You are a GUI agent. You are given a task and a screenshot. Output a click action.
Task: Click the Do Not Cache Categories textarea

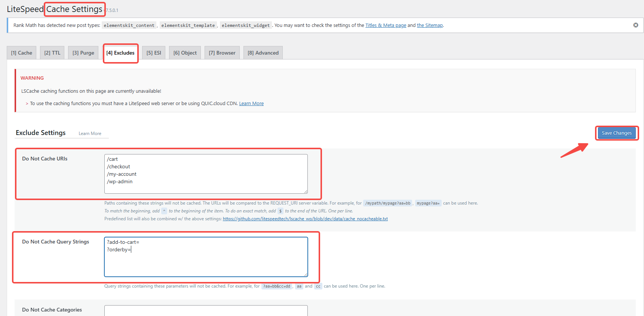coord(206,311)
